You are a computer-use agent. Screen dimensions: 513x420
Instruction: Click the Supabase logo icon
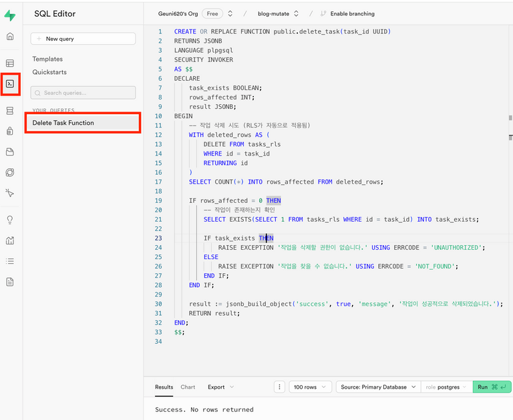(10, 15)
